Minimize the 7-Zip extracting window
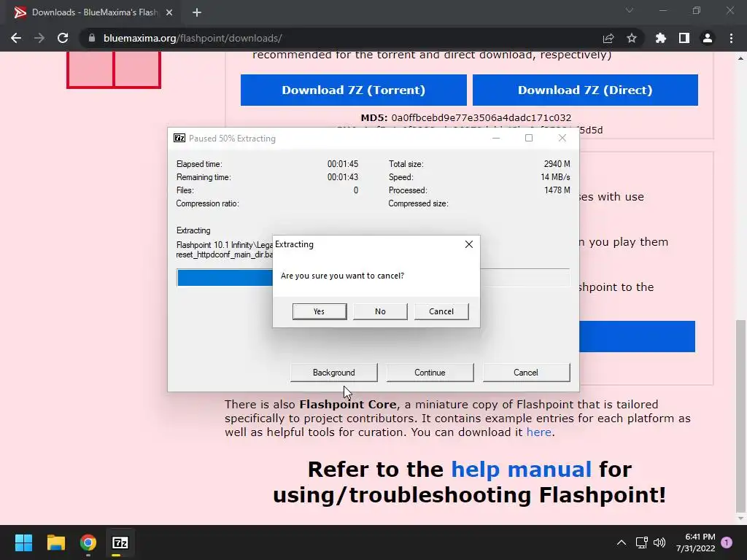747x560 pixels. [496, 138]
